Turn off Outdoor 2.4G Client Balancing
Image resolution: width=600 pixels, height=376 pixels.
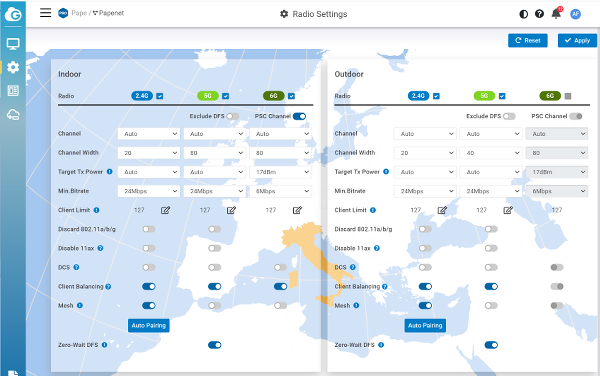(x=425, y=286)
